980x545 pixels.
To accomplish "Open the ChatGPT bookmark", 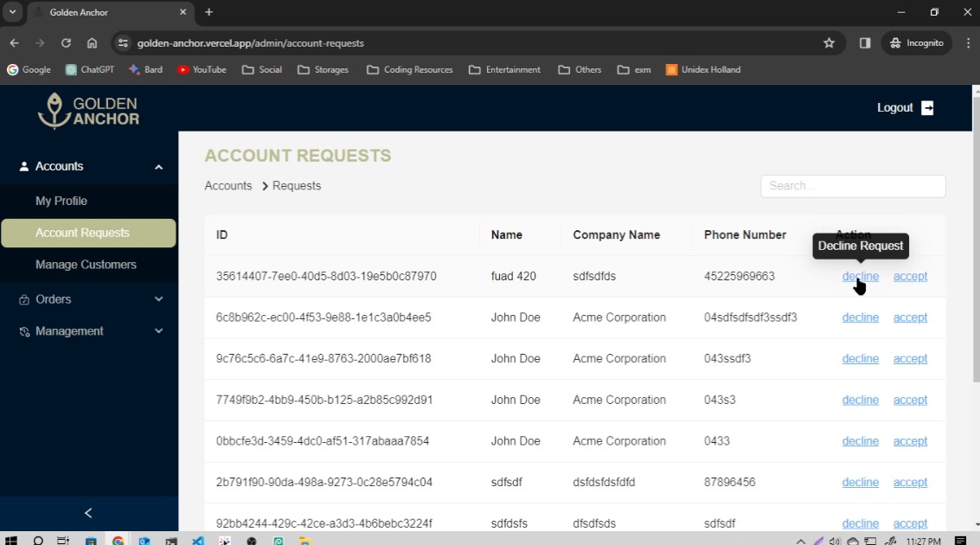I will pos(90,69).
